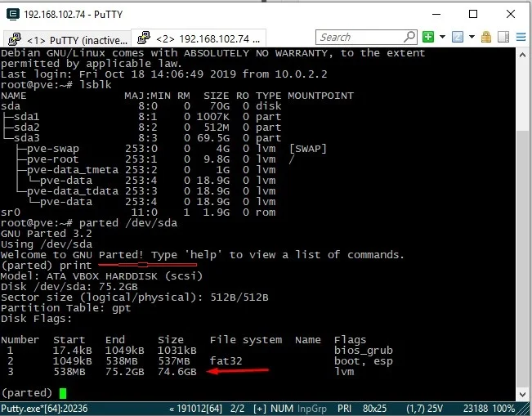Switch to tab <1> PuTTY (inactive)
Image resolution: width=532 pixels, height=416 pixels.
pyautogui.click(x=68, y=40)
